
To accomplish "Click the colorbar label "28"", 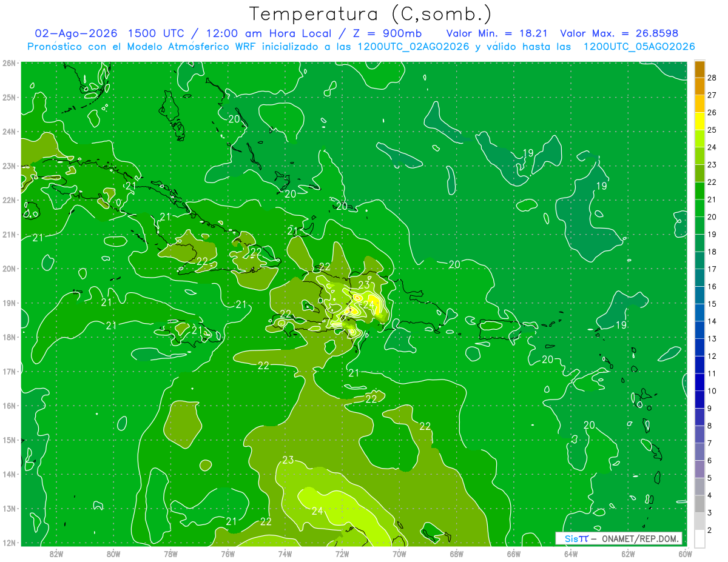I will [x=712, y=78].
